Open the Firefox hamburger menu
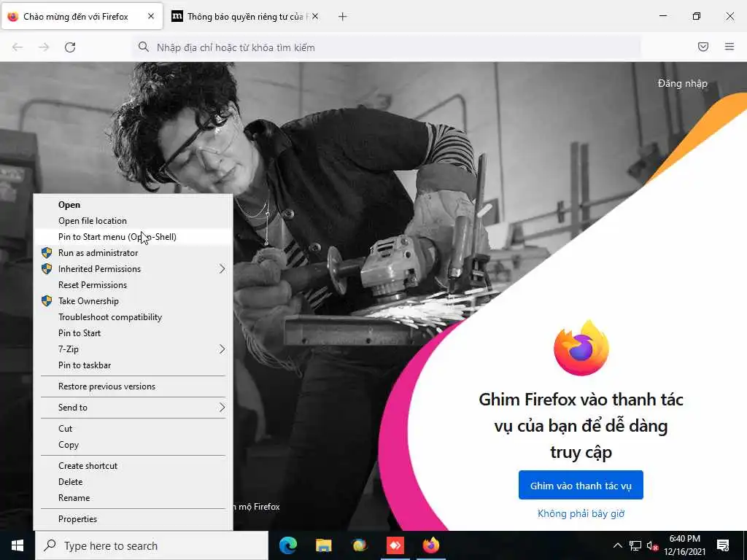This screenshot has height=560, width=747. tap(729, 47)
